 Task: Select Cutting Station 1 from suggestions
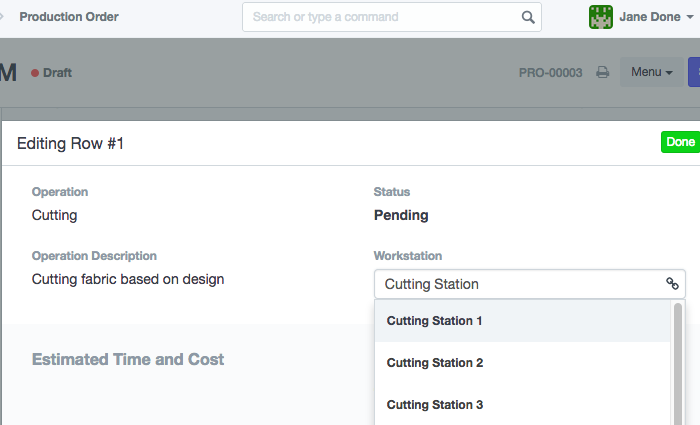(x=435, y=321)
